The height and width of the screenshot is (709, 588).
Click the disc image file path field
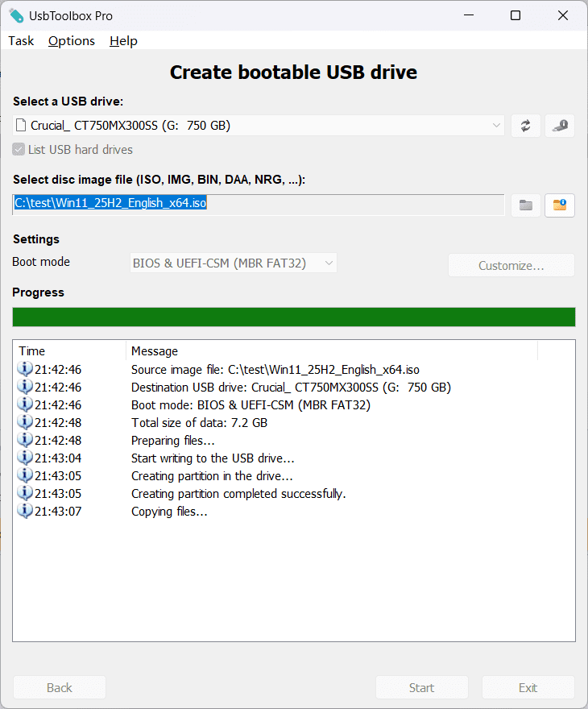tap(258, 205)
